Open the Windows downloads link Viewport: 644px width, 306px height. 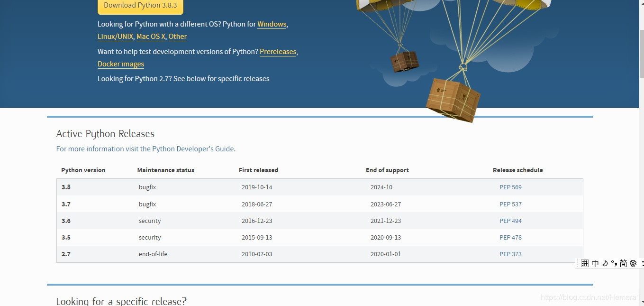(272, 24)
